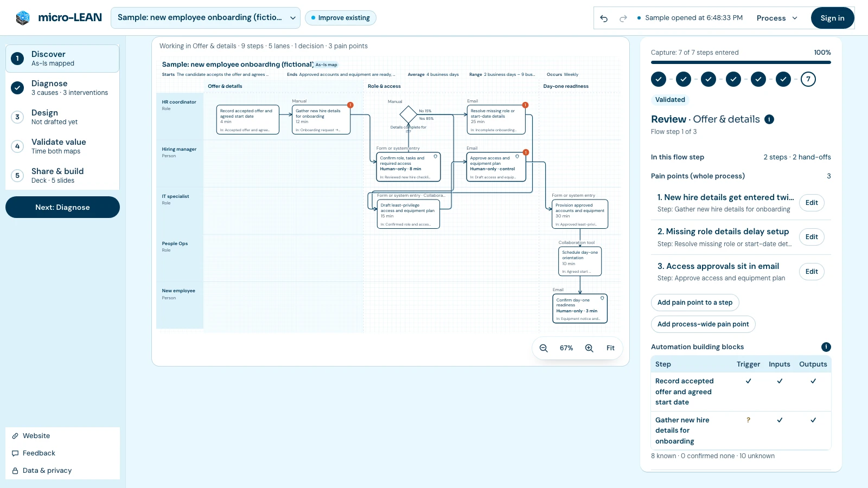Click the micro-LEAN logo icon
The image size is (868, 488).
23,18
